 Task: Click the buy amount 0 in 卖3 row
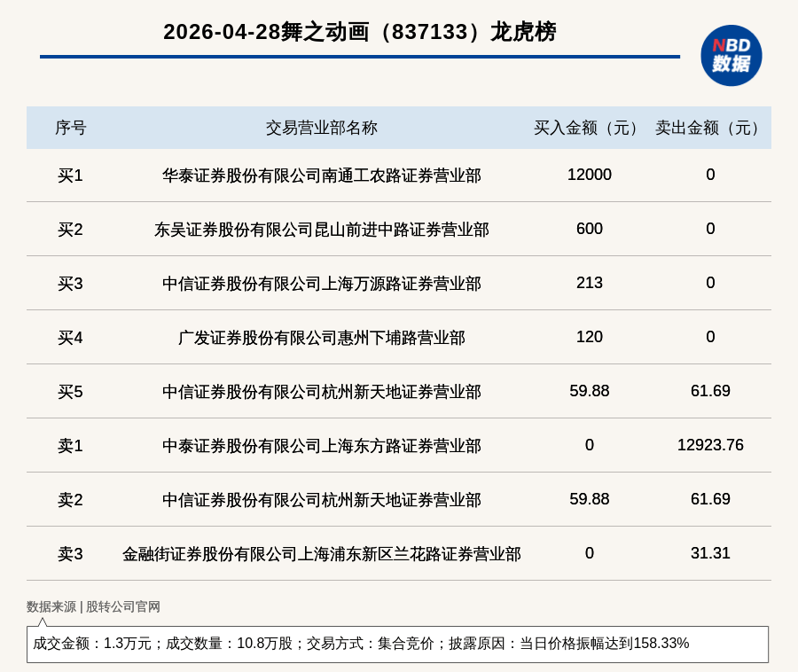point(590,553)
